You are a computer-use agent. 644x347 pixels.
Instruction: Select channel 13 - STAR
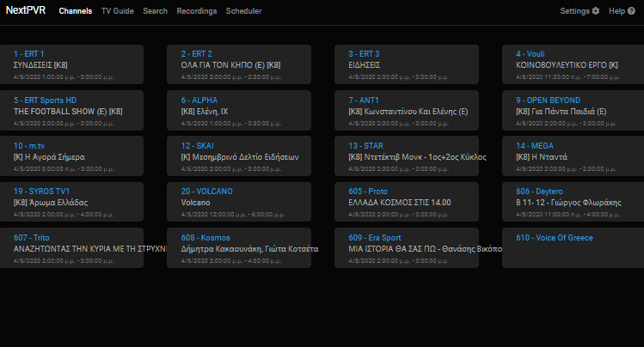366,146
